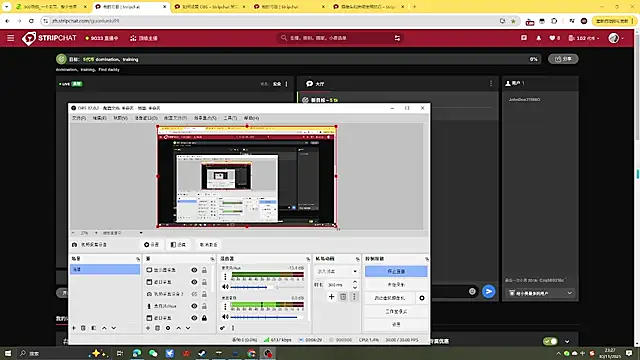Viewport: 640px width, 360px height.
Task: Open advanced audio properties in the mixer
Action: click(222, 328)
